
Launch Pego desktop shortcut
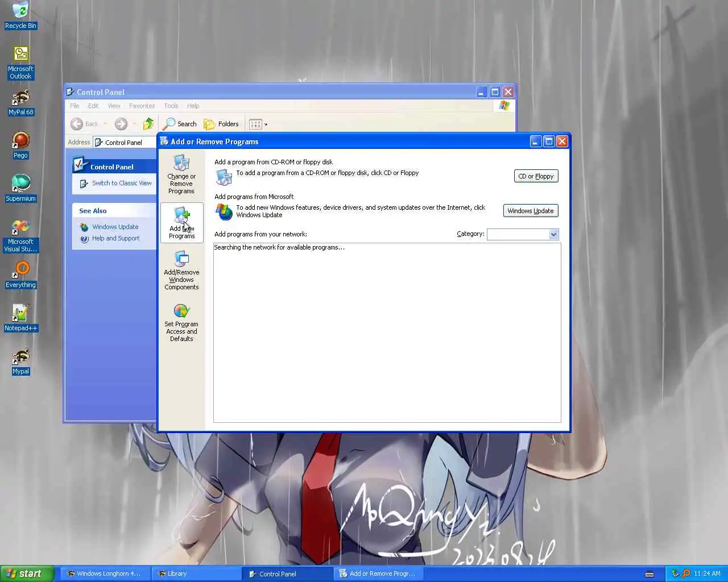[20, 145]
